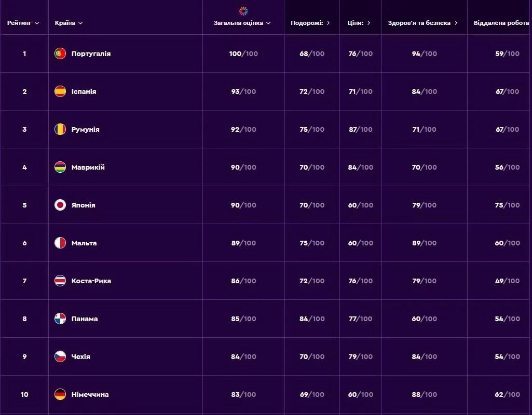Click the Romania flag icon
Viewport: 532px width, 415px height.
[60, 129]
